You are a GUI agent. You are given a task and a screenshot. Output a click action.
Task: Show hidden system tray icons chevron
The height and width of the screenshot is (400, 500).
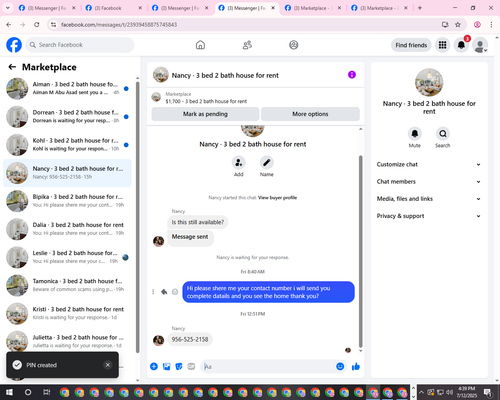click(421, 392)
